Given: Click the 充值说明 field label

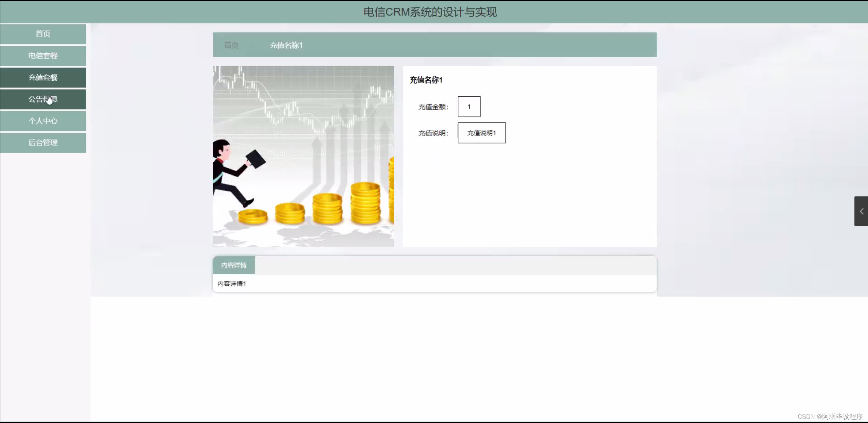Looking at the screenshot, I should (x=433, y=133).
